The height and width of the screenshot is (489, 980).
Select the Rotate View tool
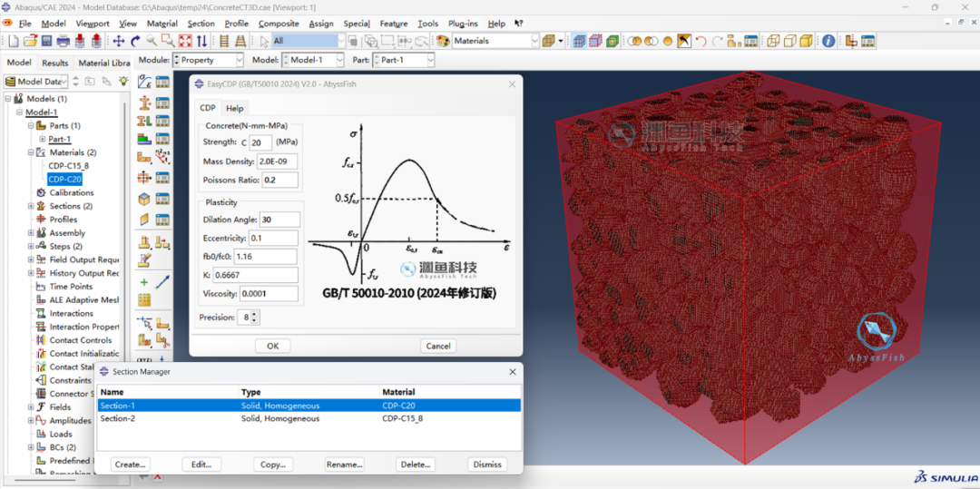coord(135,41)
